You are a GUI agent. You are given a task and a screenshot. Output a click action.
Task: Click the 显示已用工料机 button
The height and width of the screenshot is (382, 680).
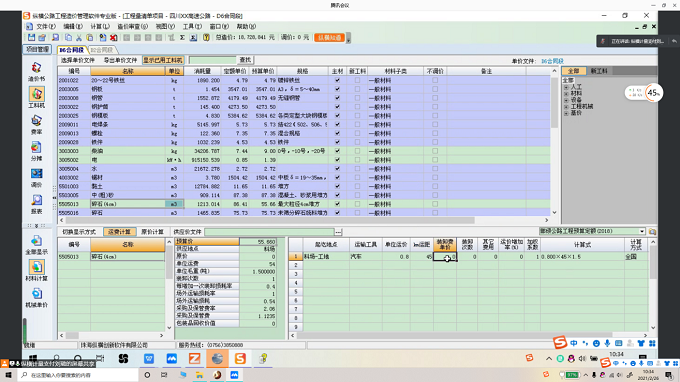[163, 60]
